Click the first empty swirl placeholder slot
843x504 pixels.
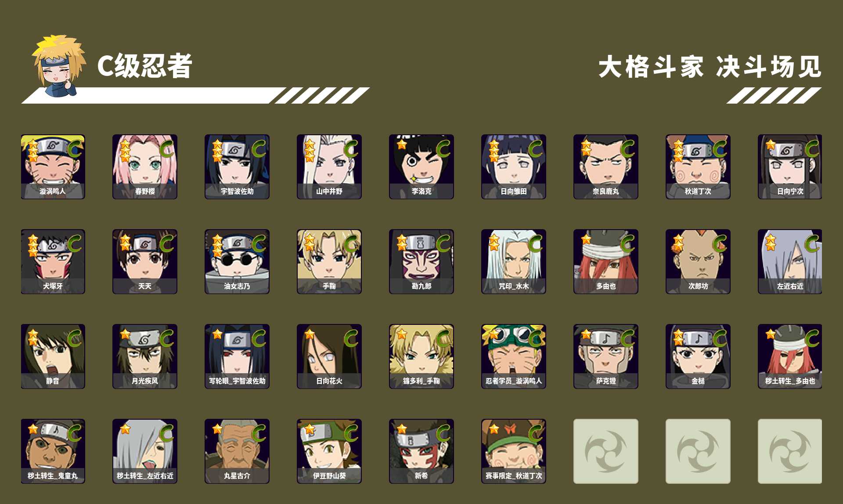tap(606, 451)
